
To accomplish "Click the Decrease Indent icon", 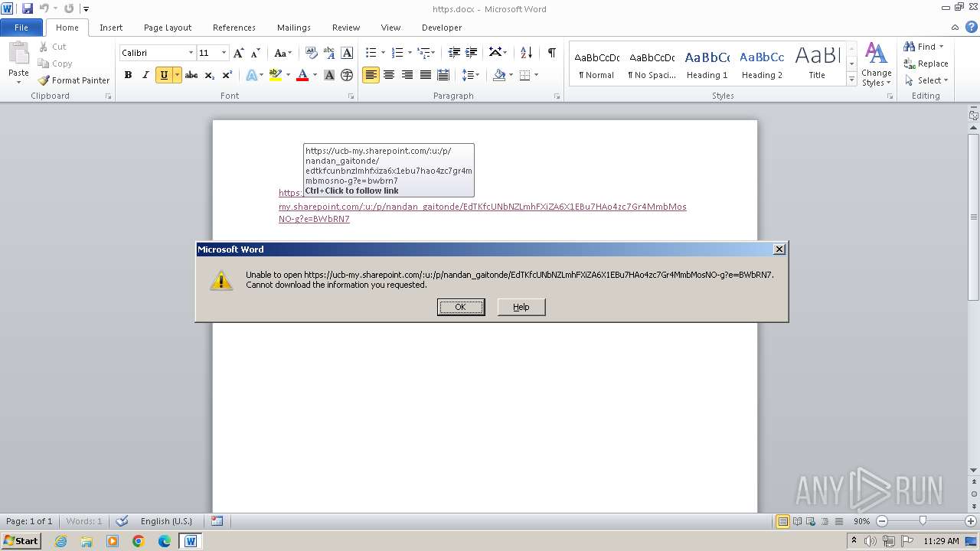I will [454, 53].
